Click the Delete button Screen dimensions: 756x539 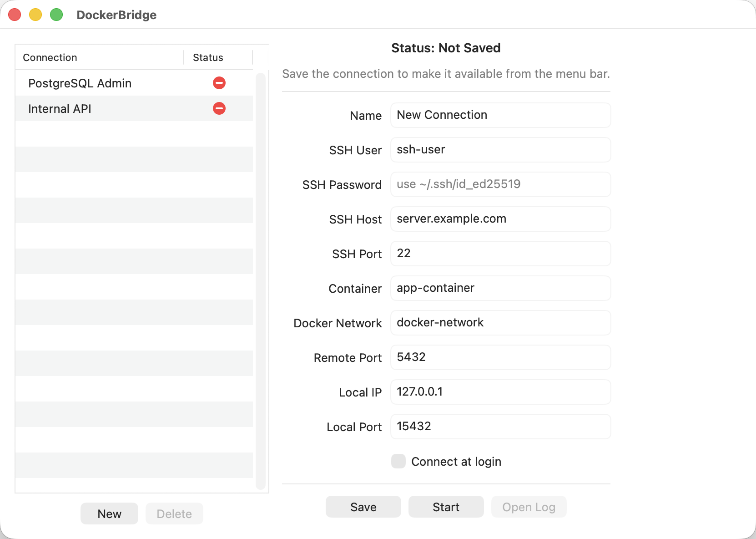click(174, 514)
